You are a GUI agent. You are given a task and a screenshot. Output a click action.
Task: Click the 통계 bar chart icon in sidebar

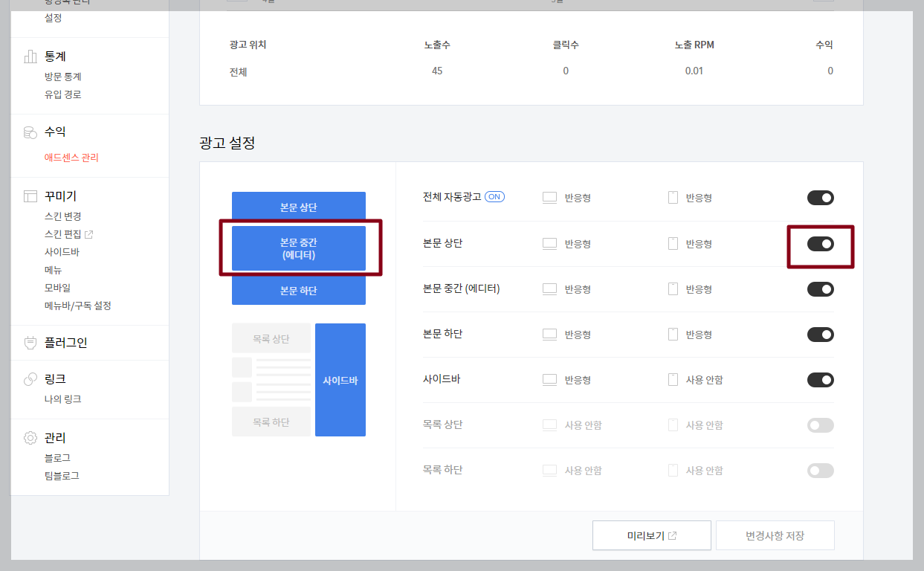[30, 57]
